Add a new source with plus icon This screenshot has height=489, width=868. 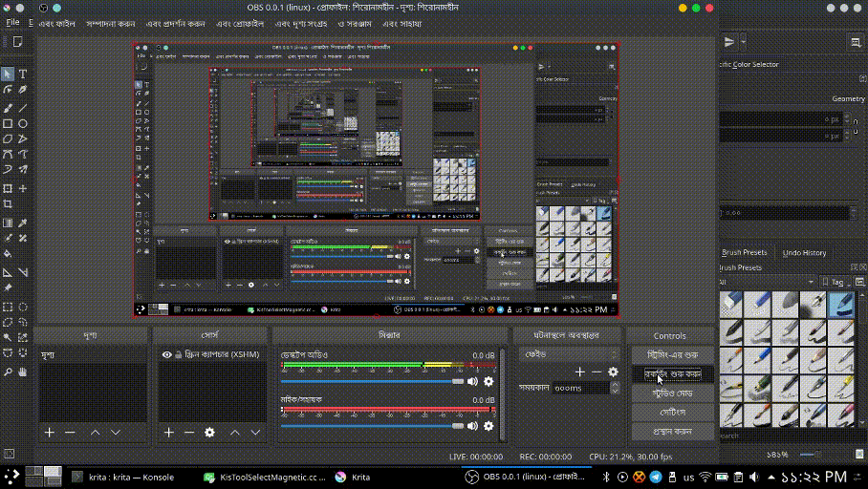coord(169,433)
